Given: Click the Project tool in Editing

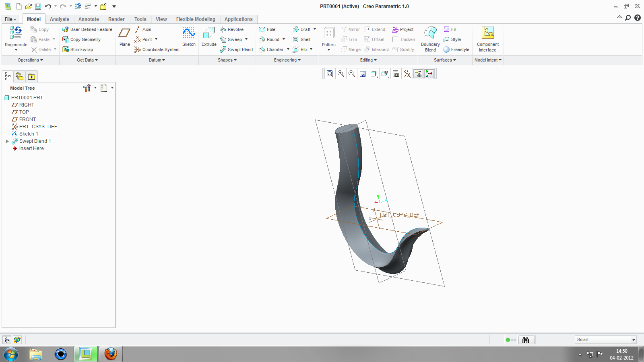Looking at the screenshot, I should coord(403,29).
